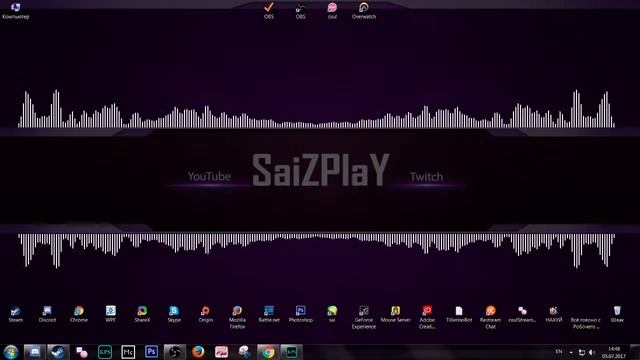Open the volume speaker tray icon
The height and width of the screenshot is (360, 640).
(592, 352)
